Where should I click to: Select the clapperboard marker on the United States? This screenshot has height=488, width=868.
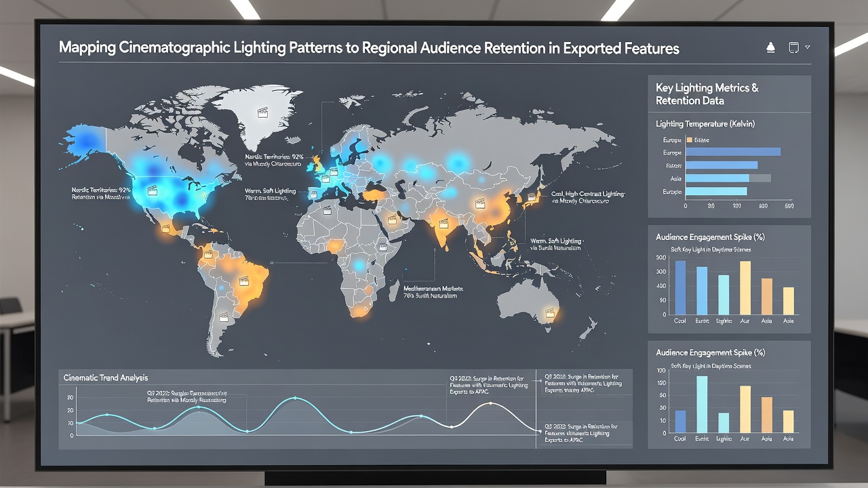[153, 191]
